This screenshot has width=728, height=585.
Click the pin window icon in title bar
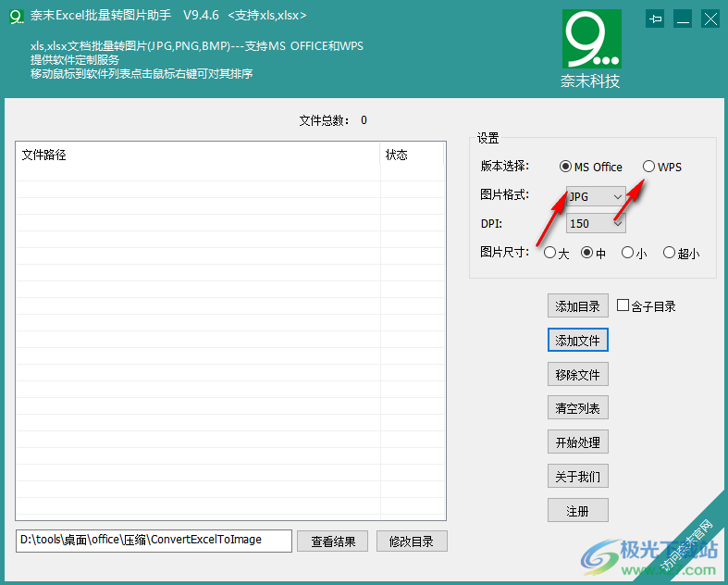[x=655, y=19]
